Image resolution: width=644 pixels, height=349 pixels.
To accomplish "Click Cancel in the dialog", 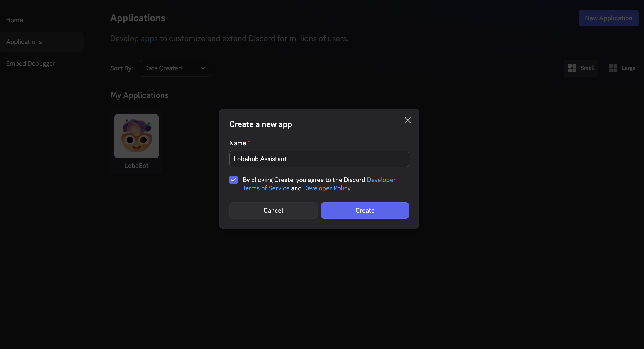I will pos(273,210).
